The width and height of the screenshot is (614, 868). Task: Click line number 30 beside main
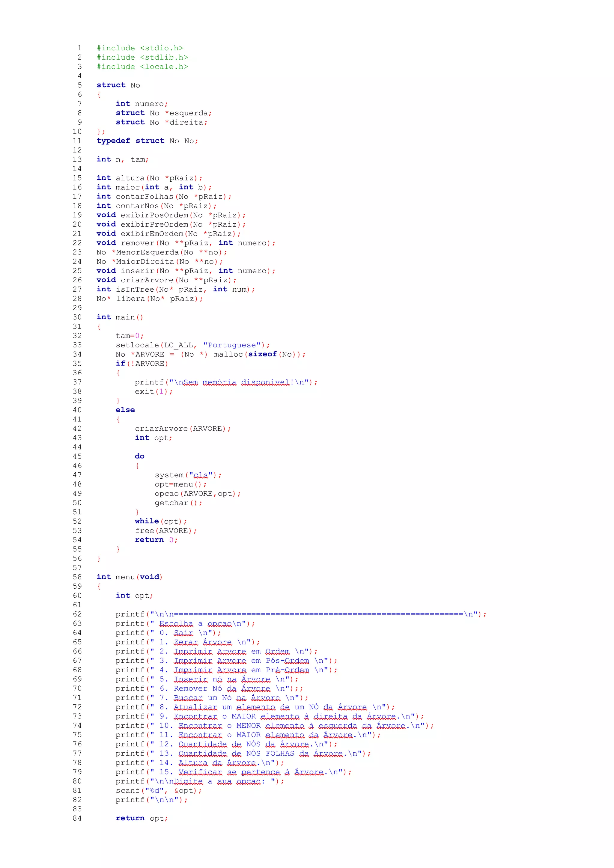[77, 317]
